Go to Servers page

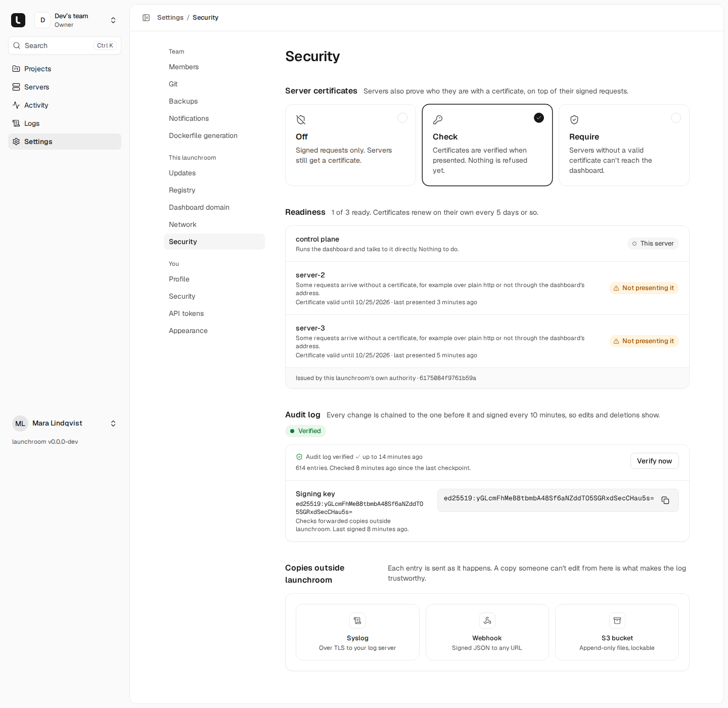coord(65,87)
